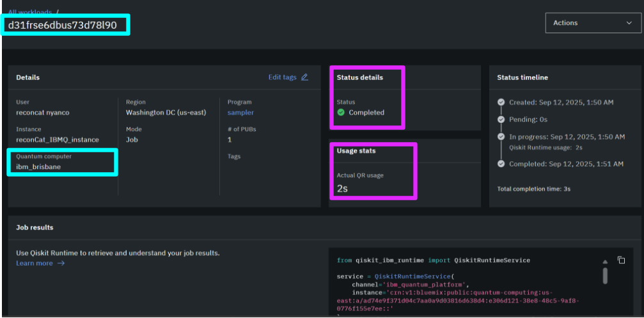Click the arrow icon next to Learn more
Image resolution: width=644 pixels, height=318 pixels.
tap(61, 264)
